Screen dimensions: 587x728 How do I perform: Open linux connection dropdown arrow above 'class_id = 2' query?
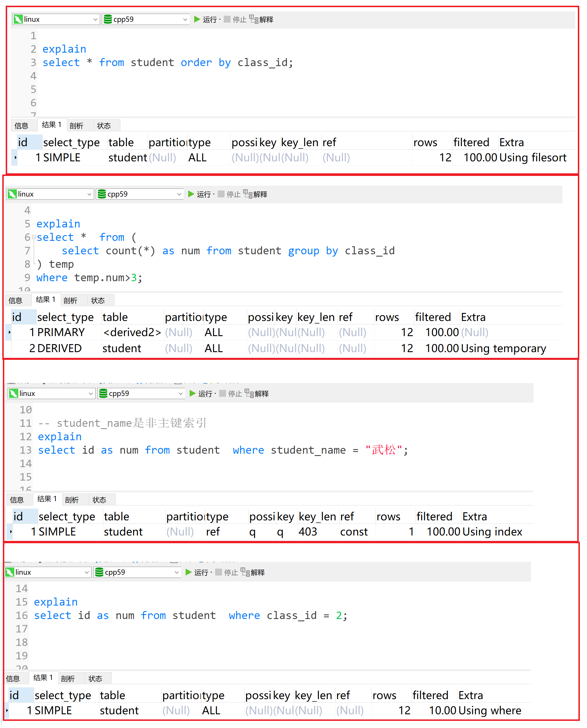(x=87, y=573)
